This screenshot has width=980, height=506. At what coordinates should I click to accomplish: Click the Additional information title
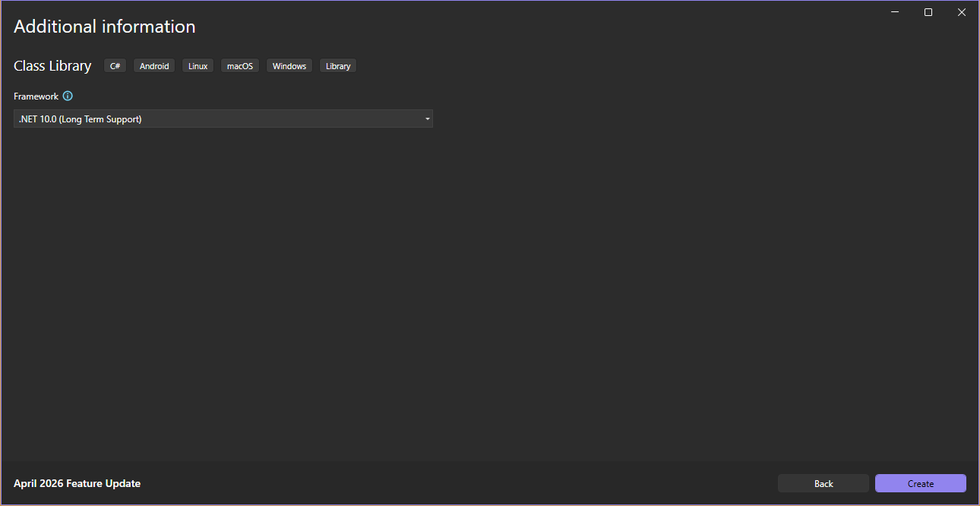pos(105,27)
